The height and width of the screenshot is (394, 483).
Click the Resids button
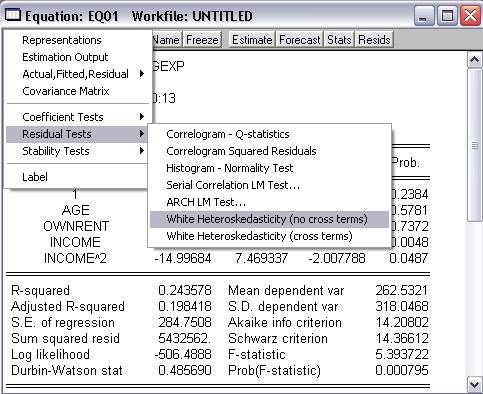tap(374, 40)
